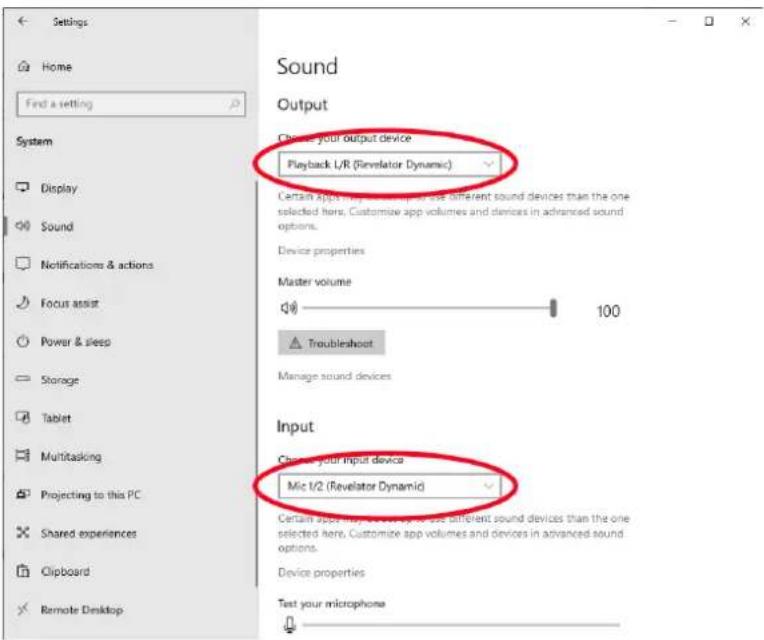Screen dimensions: 764x640
Task: Click the sidebar vertical scrollbar
Action: 256,384
